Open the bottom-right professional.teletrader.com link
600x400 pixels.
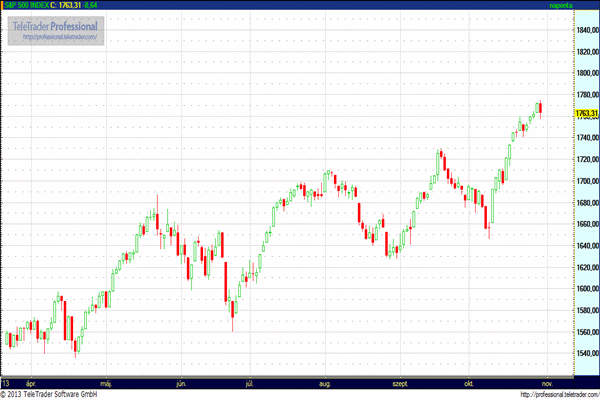(x=560, y=394)
